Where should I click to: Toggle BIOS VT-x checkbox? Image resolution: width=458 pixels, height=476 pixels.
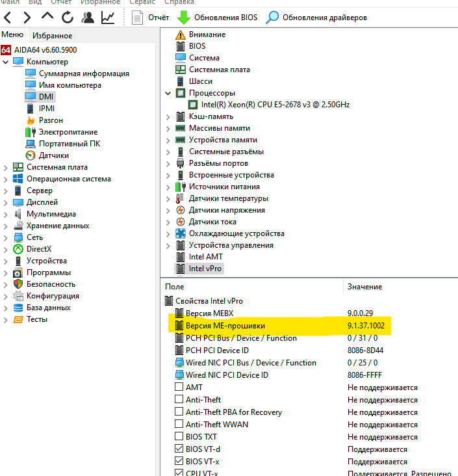pos(179,461)
